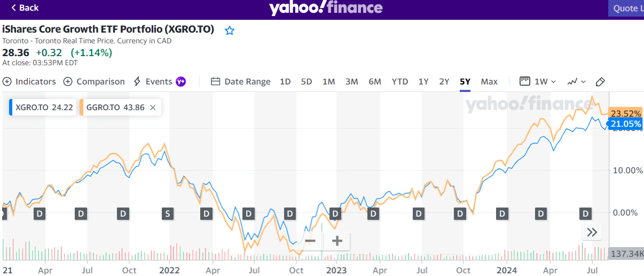Switch range to 1Y
This screenshot has height=276, width=644.
pos(423,81)
